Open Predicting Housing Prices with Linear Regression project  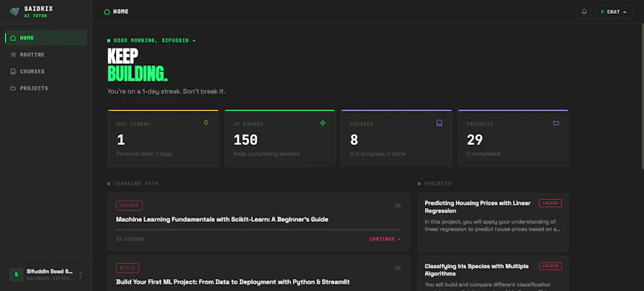(x=477, y=206)
